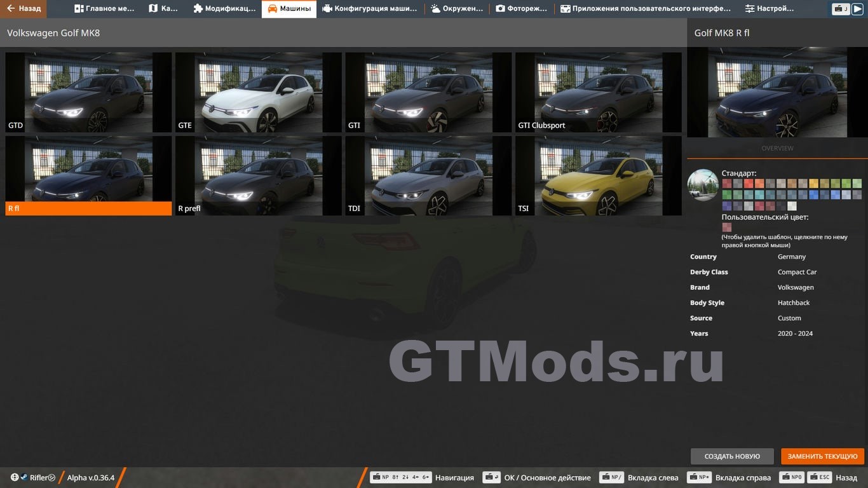Open the Настройки tab

point(770,9)
